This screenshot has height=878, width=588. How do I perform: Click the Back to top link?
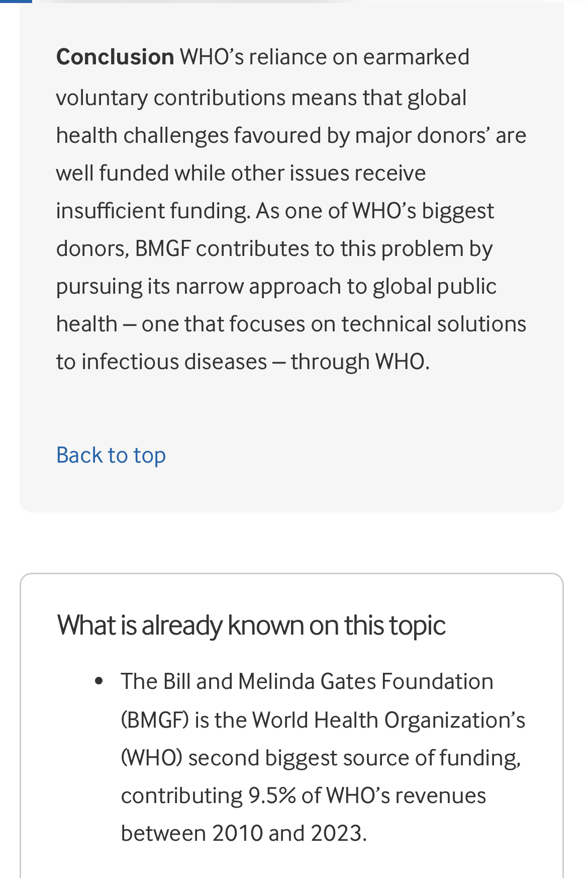111,455
